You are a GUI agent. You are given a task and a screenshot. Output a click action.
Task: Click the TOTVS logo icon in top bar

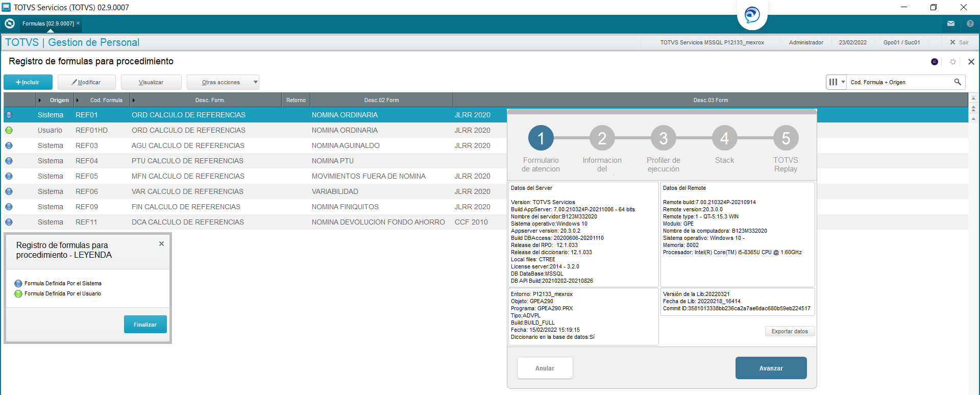[9, 23]
